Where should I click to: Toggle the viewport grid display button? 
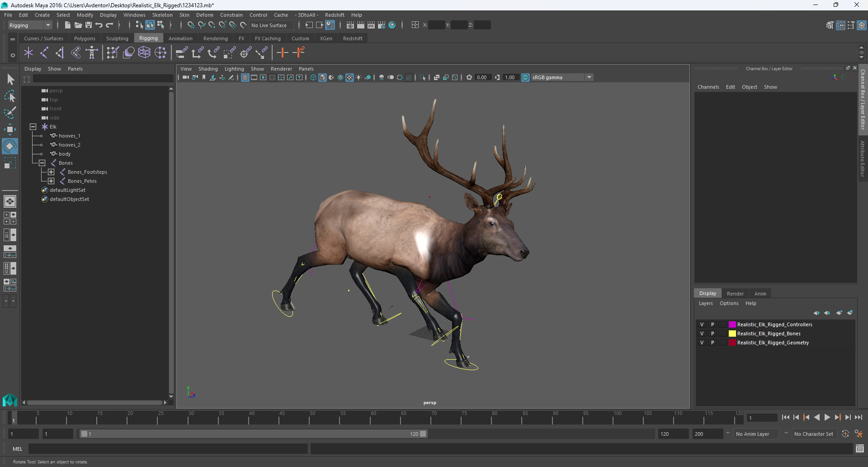(245, 78)
